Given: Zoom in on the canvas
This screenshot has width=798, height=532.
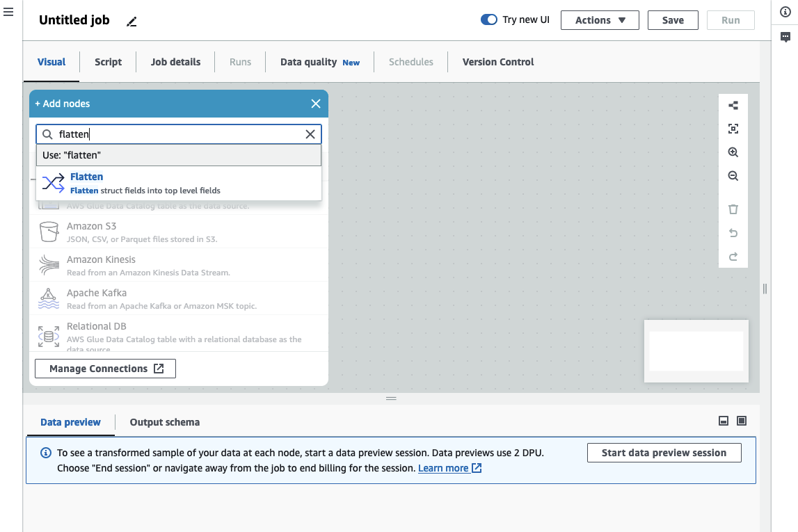Looking at the screenshot, I should [733, 153].
